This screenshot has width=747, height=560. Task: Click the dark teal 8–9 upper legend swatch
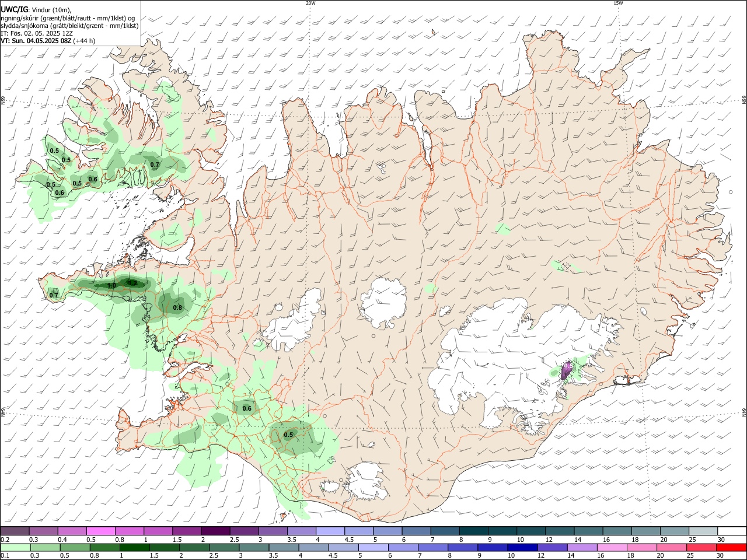point(473,531)
